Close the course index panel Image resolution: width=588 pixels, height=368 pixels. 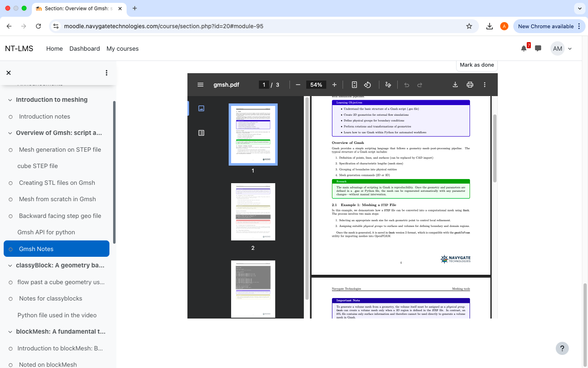coord(9,72)
